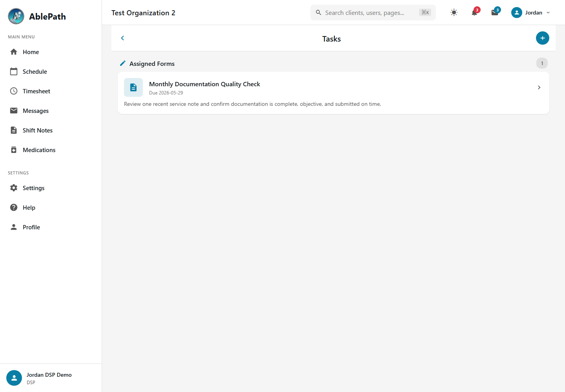Click the Medications icon in sidebar
The image size is (565, 392).
[x=14, y=150]
